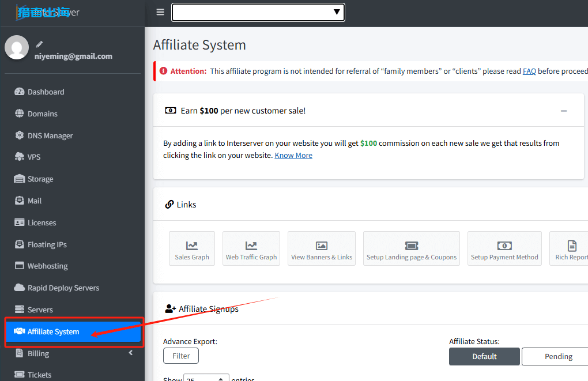Click the Filter export button
This screenshot has height=381, width=588.
(x=181, y=356)
